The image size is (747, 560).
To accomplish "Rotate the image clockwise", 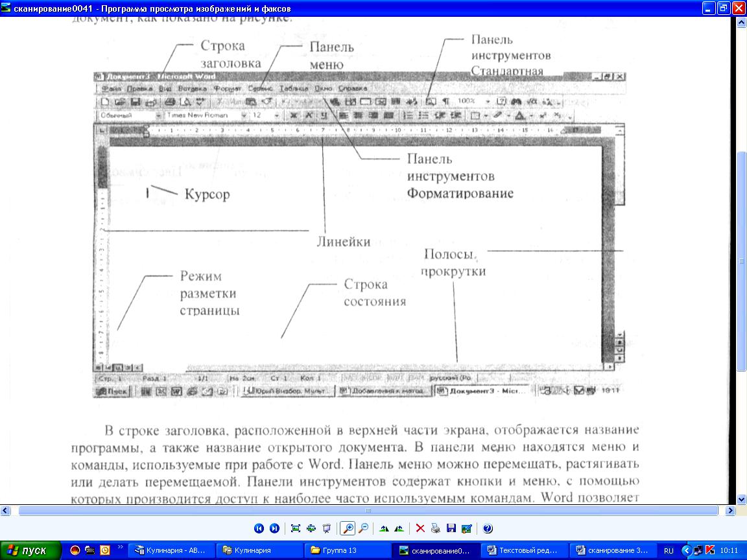I will tap(384, 528).
